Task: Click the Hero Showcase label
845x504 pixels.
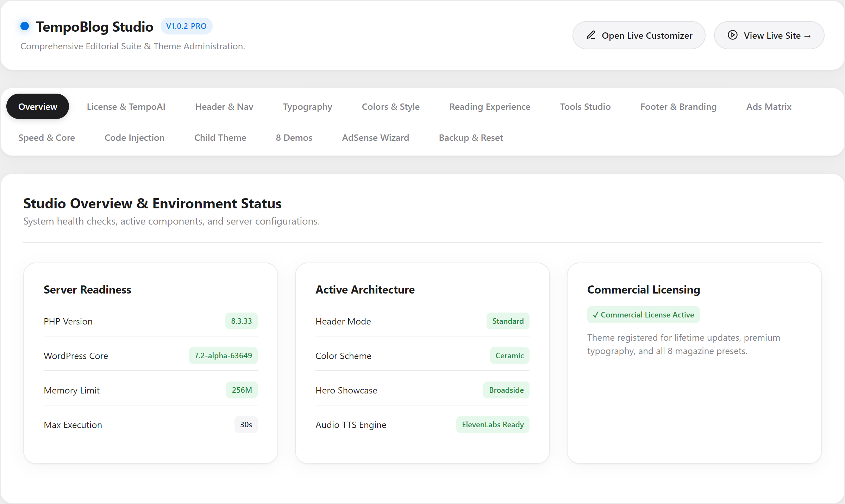Action: [x=346, y=390]
